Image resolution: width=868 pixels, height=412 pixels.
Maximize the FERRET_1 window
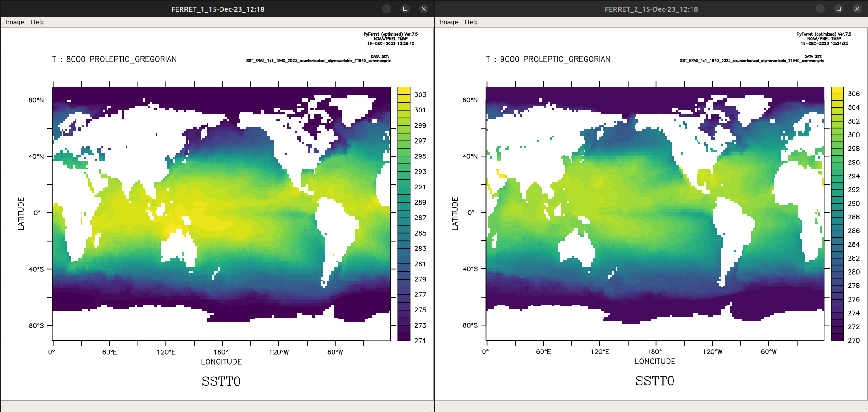pyautogui.click(x=405, y=9)
